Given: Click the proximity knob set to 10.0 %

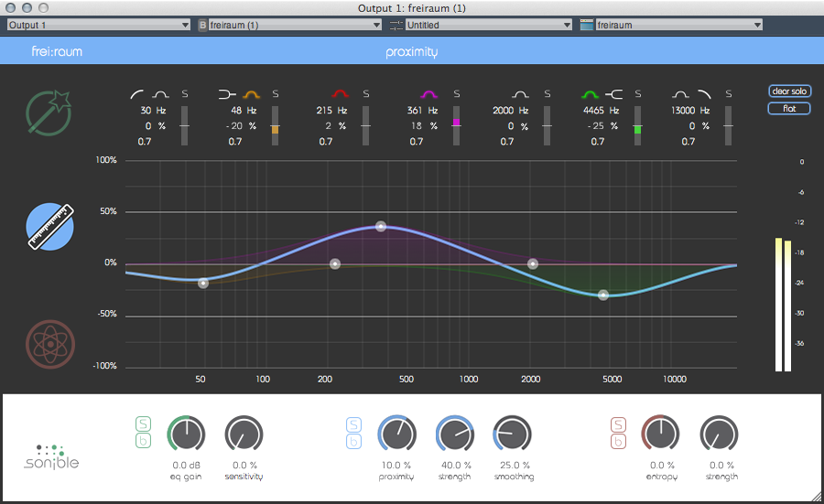Looking at the screenshot, I should click(396, 434).
